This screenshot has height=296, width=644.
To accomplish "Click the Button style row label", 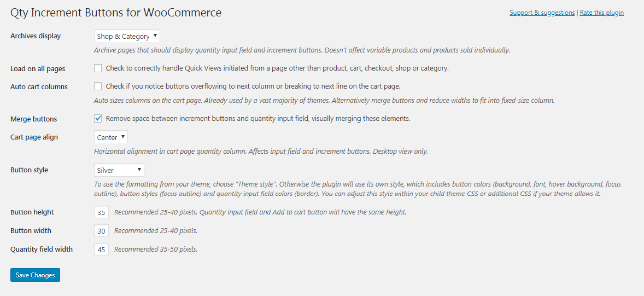I will pyautogui.click(x=29, y=170).
